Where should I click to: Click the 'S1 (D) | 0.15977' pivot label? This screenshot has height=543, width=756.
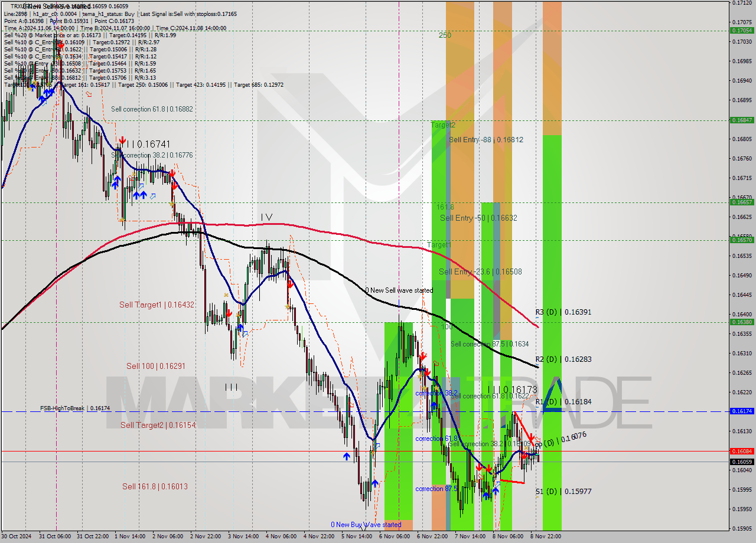click(563, 491)
